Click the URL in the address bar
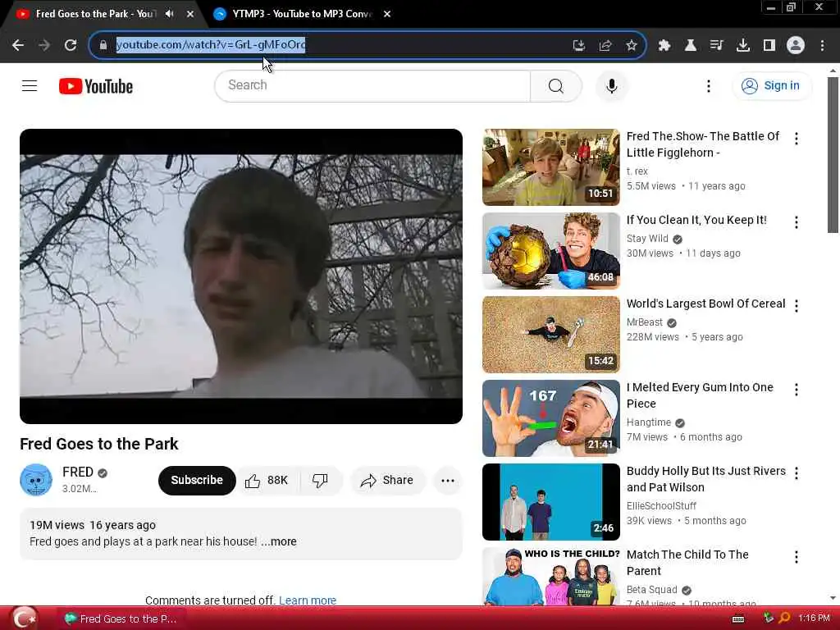 point(211,45)
